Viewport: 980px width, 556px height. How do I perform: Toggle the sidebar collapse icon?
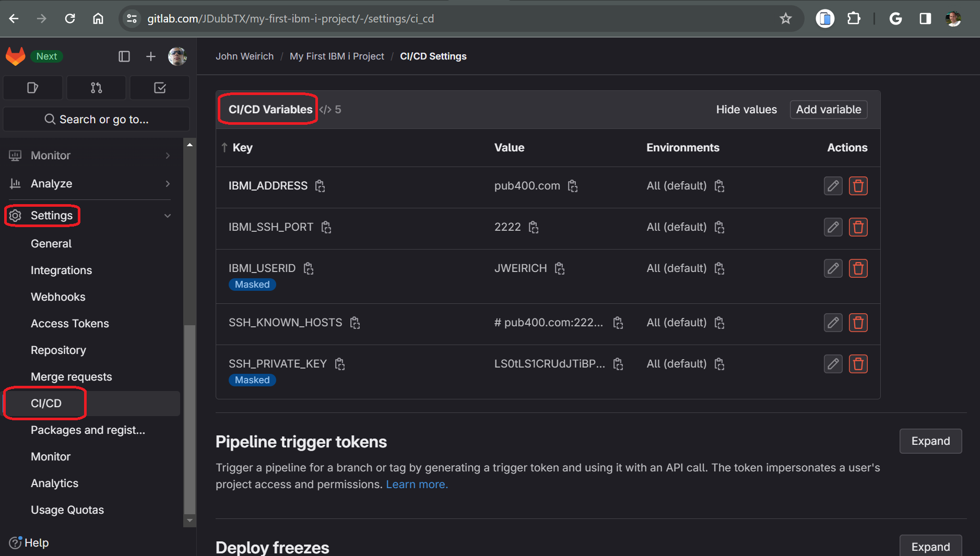[124, 56]
